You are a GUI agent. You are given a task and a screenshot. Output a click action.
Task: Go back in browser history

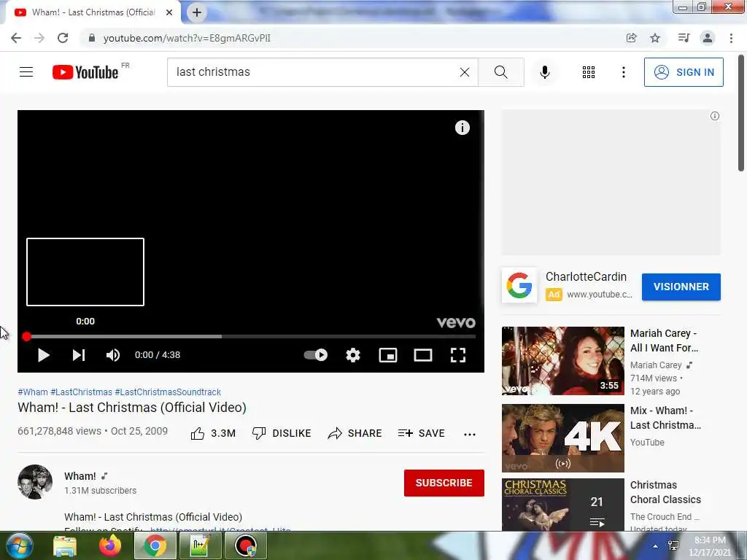(16, 38)
